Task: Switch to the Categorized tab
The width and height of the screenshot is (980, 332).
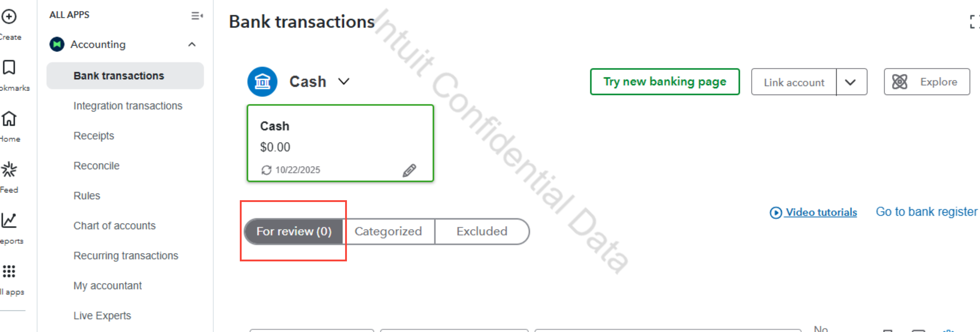Action: pyautogui.click(x=388, y=231)
